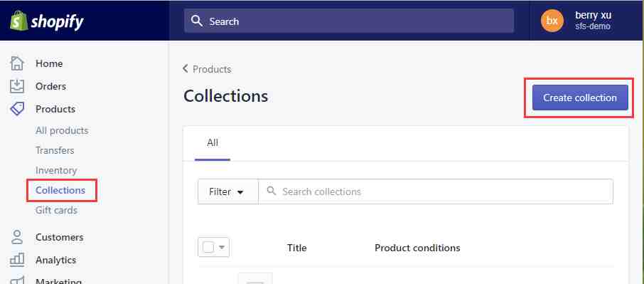Focus the Search collections field
This screenshot has height=284, width=644.
click(435, 191)
